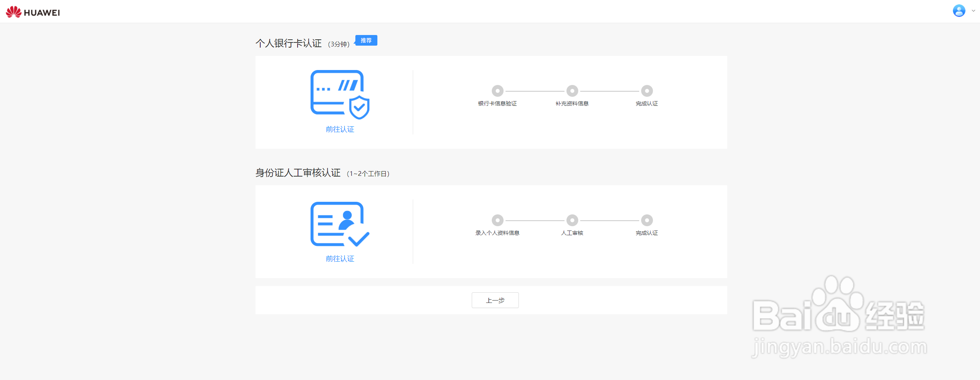
Task: Open the user avatar in the top right
Action: [x=959, y=11]
